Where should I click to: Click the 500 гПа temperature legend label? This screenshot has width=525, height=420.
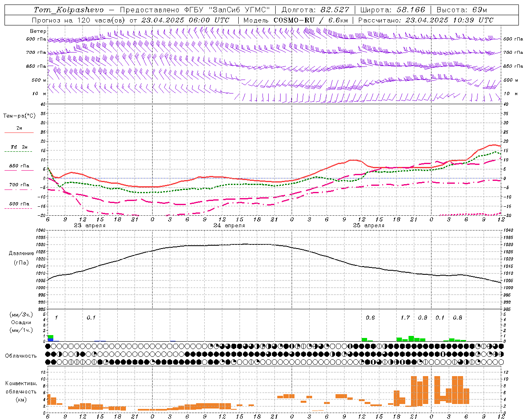point(19,204)
